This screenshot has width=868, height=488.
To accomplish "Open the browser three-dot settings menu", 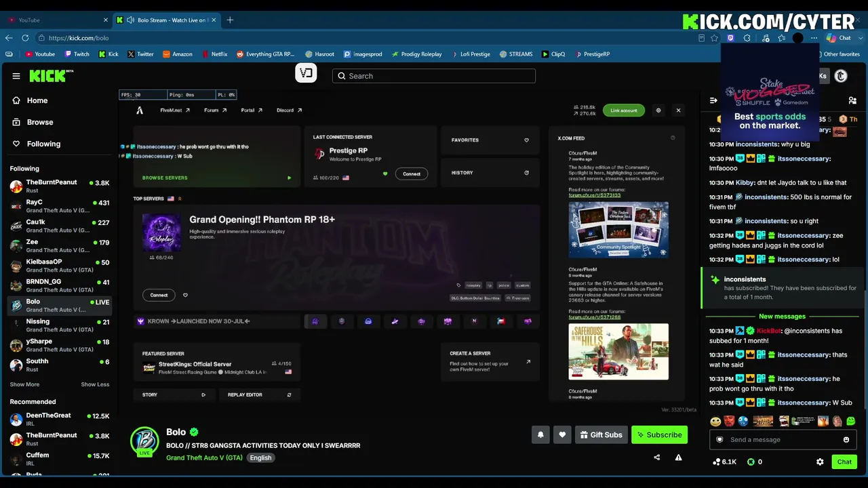I will click(x=814, y=38).
